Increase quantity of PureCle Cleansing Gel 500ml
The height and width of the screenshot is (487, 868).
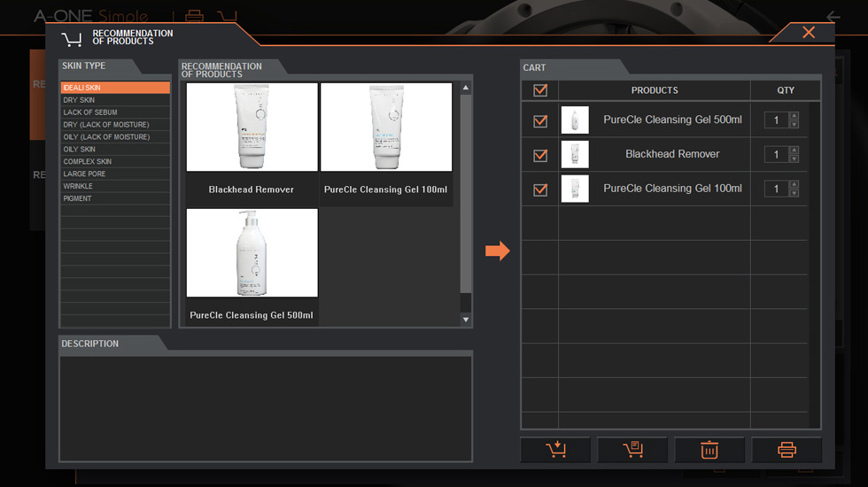(x=794, y=116)
